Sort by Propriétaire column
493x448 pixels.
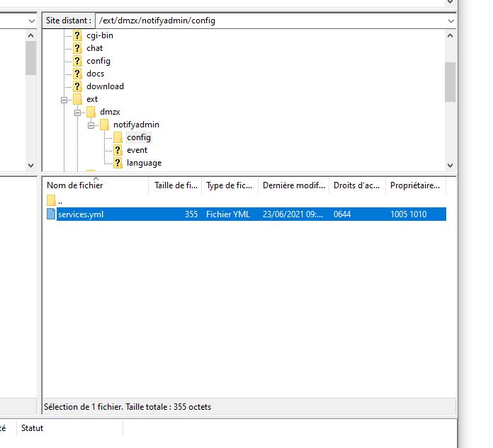(416, 185)
